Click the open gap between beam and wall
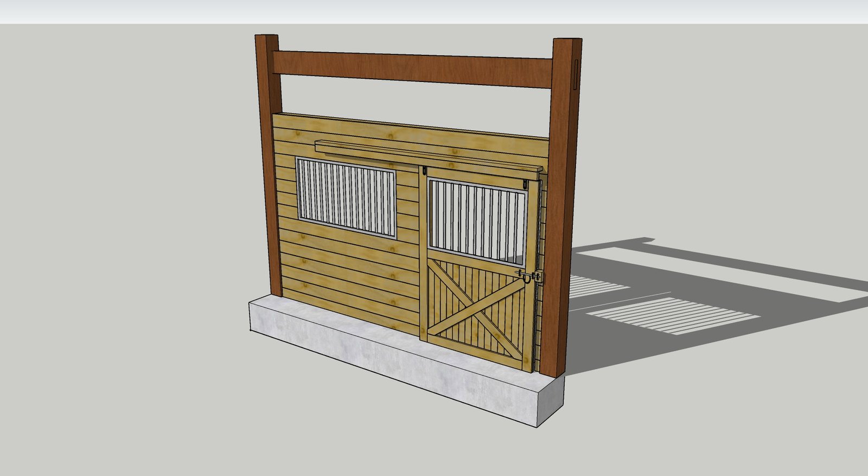This screenshot has height=476, width=868. [x=412, y=103]
